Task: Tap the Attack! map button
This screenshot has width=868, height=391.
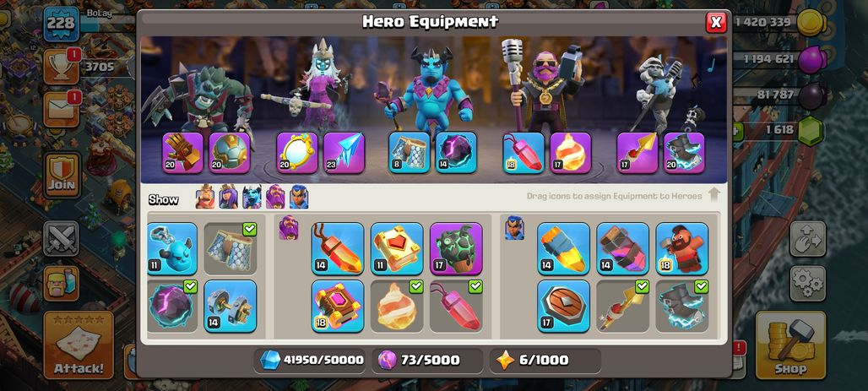Action: coord(79,345)
